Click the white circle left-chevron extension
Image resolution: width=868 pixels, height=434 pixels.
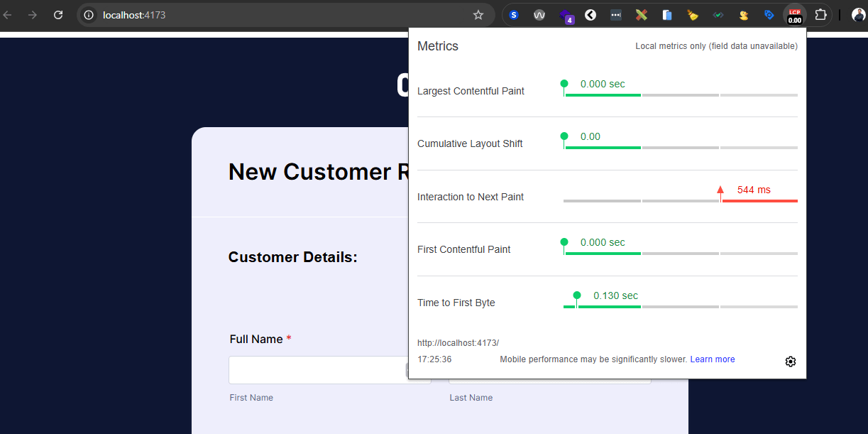coord(590,15)
